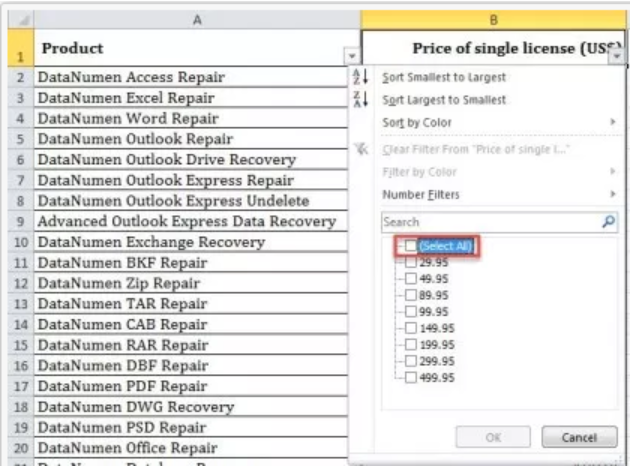
Task: Click the Sort Largest to Smallest Z-A icon
Action: tap(360, 99)
